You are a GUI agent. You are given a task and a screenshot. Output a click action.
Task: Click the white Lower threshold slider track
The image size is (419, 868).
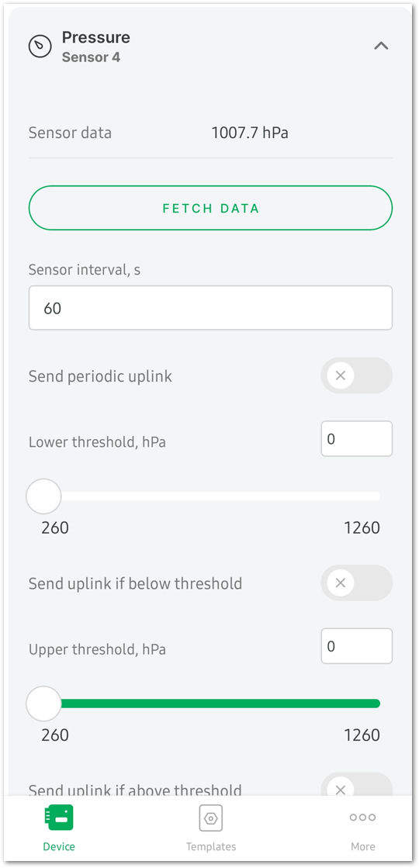(220, 496)
